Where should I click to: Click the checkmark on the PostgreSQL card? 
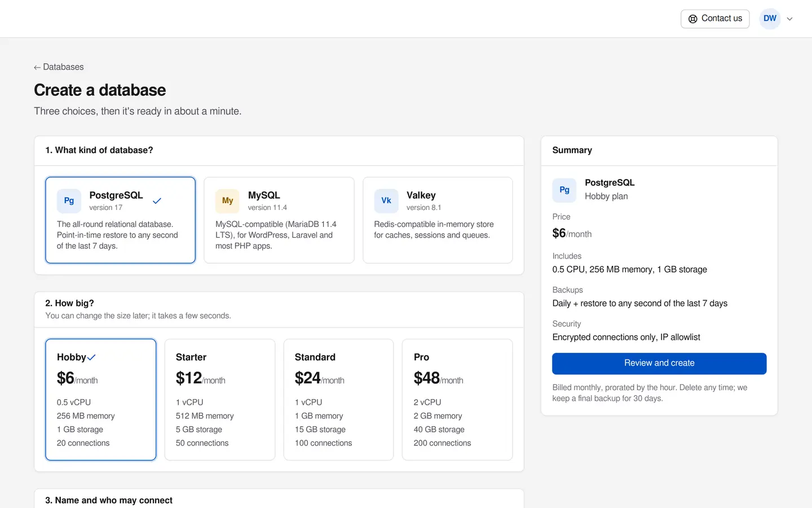157,201
